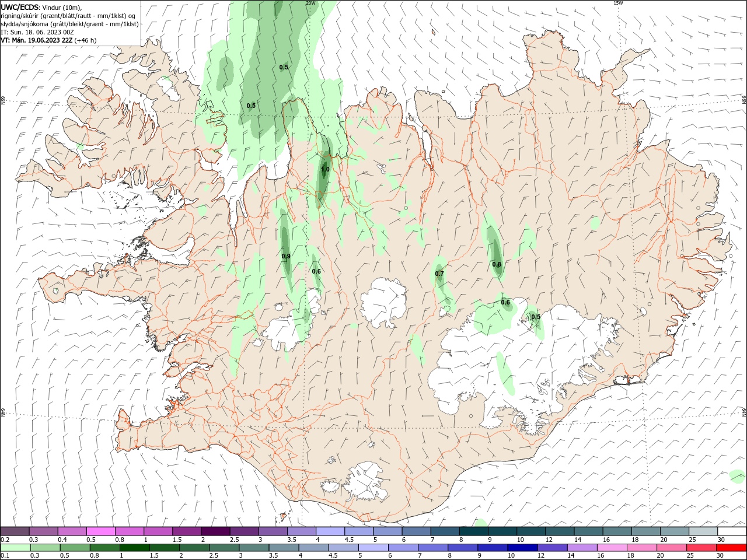Click the 0.7 precipitation value on the map
Viewport: 747px width, 560px height.
[x=439, y=274]
